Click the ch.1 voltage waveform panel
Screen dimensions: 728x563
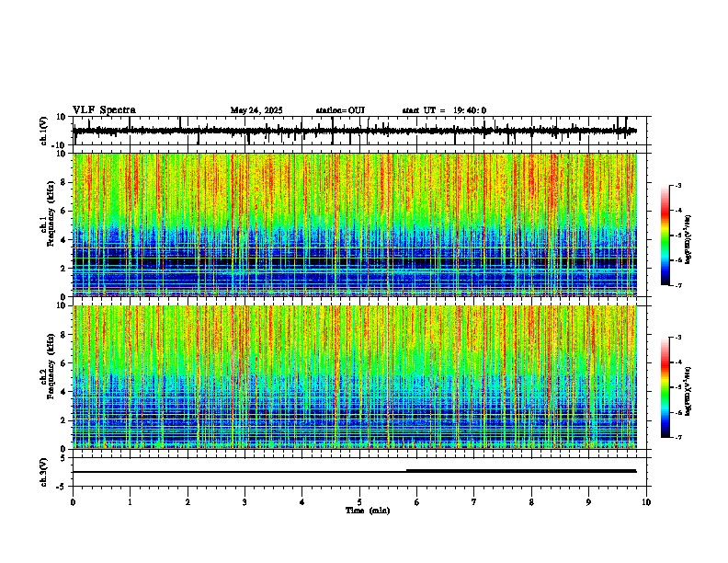(x=359, y=131)
